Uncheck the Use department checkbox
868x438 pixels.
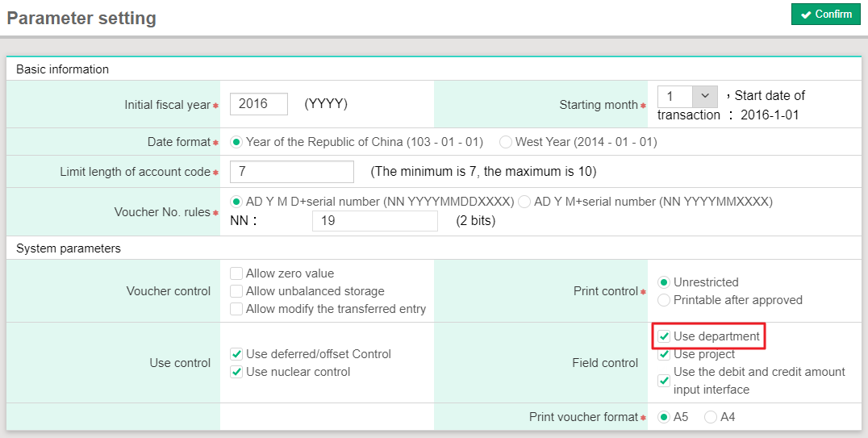click(664, 336)
